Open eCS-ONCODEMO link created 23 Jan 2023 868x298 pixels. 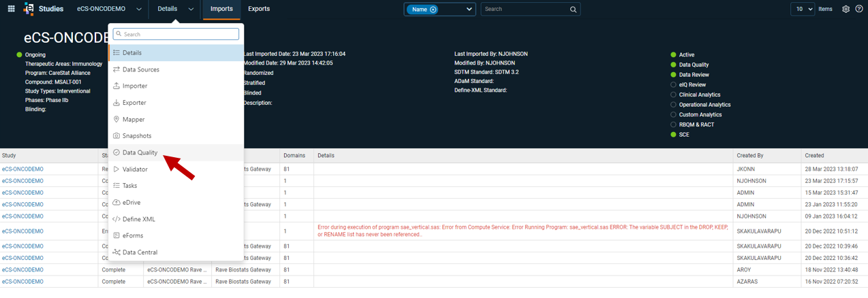22,204
